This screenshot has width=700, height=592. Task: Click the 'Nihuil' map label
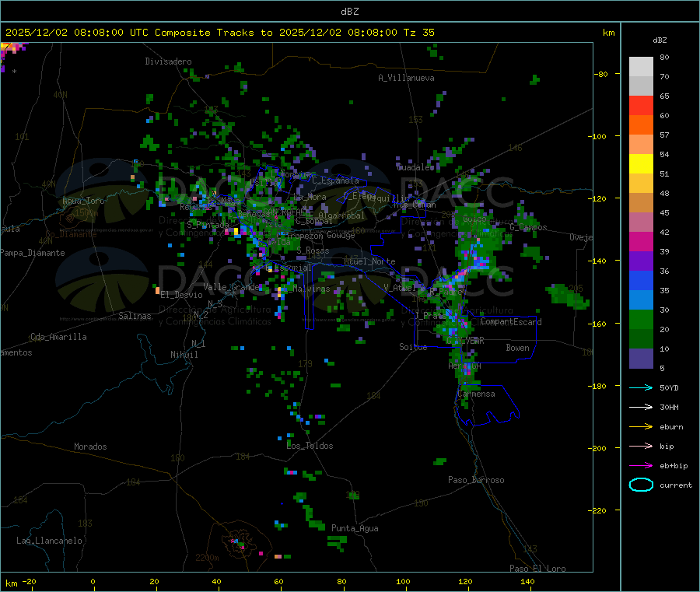(x=184, y=355)
